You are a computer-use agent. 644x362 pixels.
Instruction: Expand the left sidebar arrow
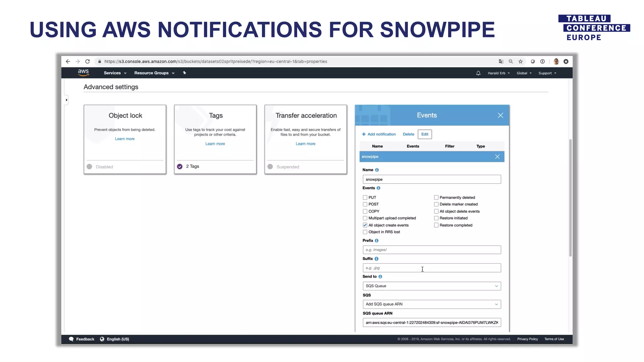66,100
